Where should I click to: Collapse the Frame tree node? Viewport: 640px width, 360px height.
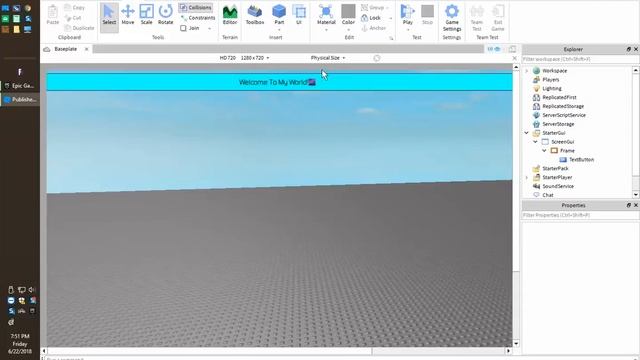[x=544, y=151]
